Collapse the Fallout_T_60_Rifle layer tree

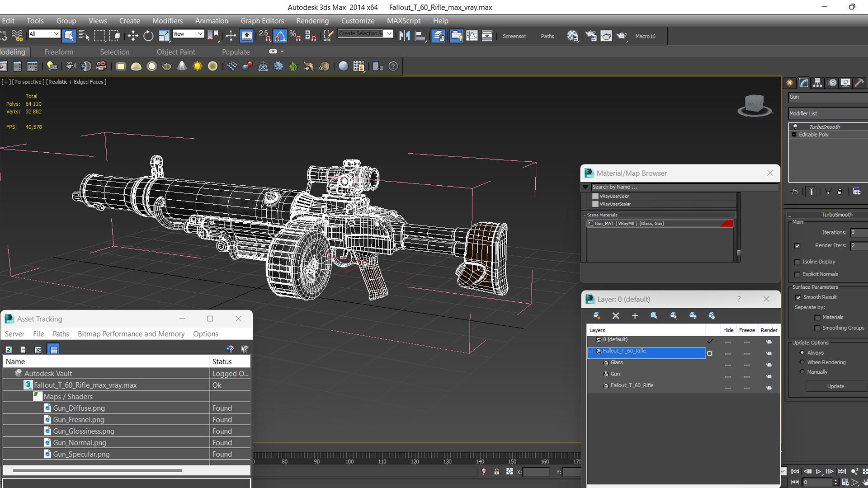tap(590, 351)
